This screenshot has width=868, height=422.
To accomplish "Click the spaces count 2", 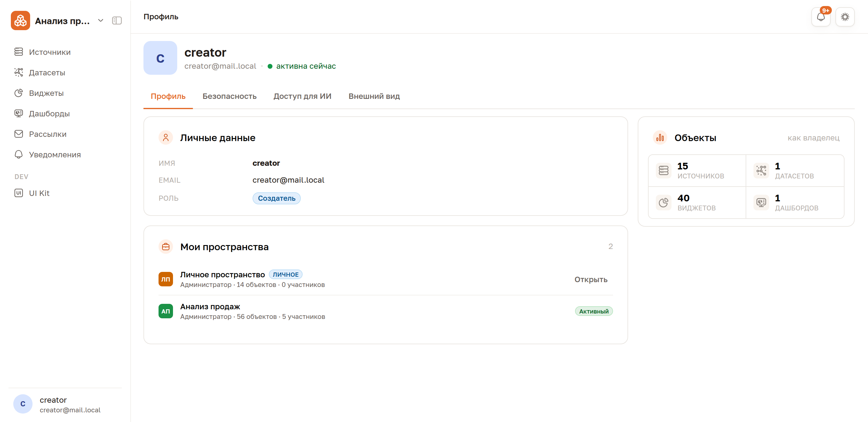I will coord(611,246).
